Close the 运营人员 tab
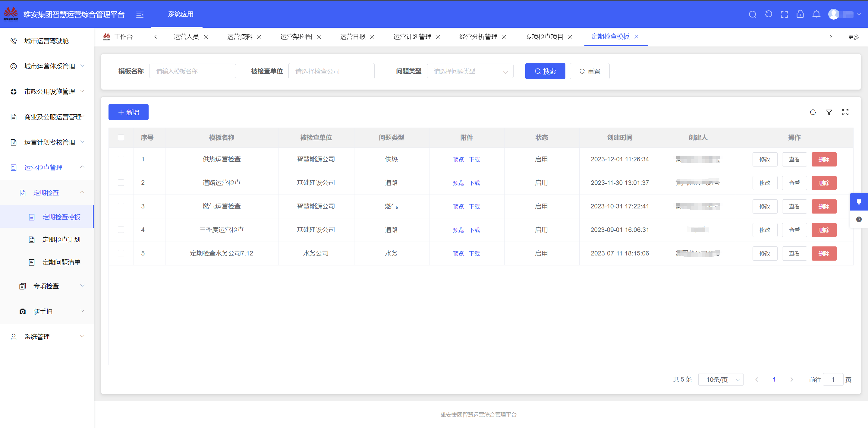The width and height of the screenshot is (868, 428). coord(206,37)
